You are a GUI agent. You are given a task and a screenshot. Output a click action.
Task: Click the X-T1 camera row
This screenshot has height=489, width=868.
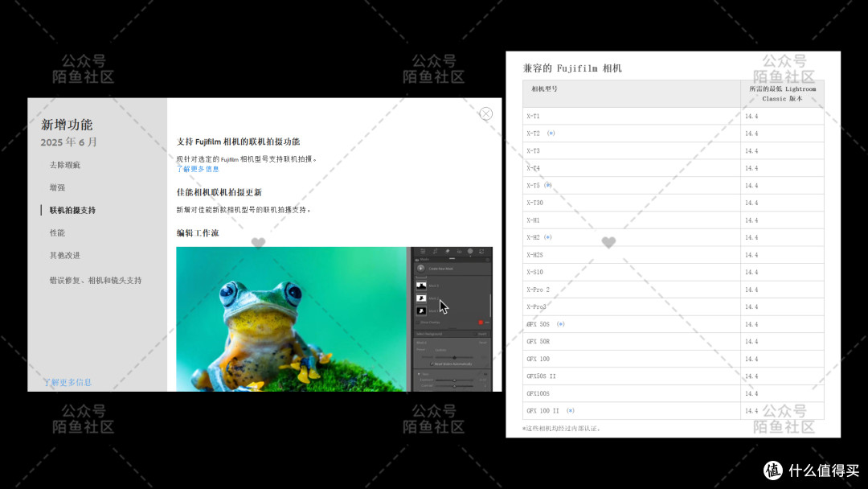click(x=674, y=117)
